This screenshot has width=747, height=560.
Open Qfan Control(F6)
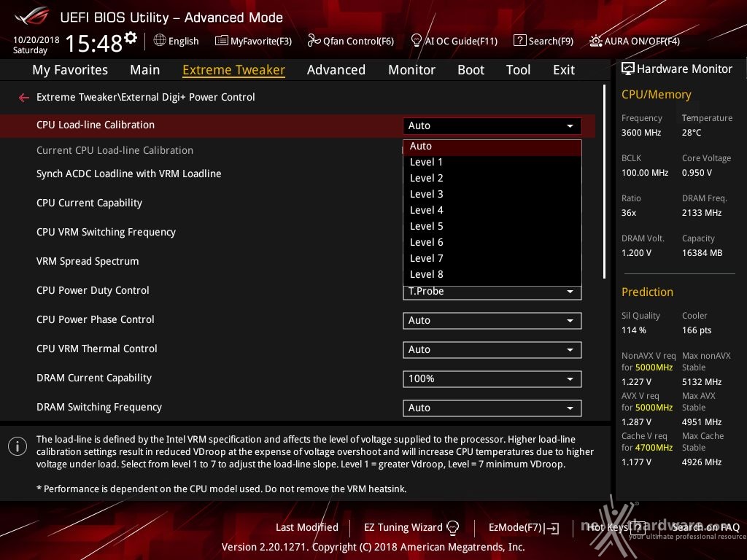(351, 41)
